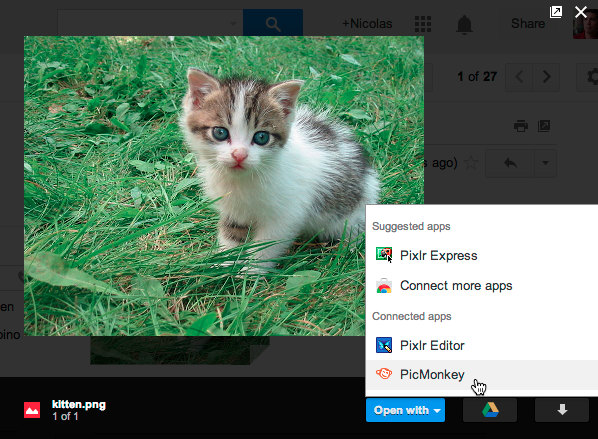The image size is (598, 439).
Task: Open the notifications bell
Action: 465,25
